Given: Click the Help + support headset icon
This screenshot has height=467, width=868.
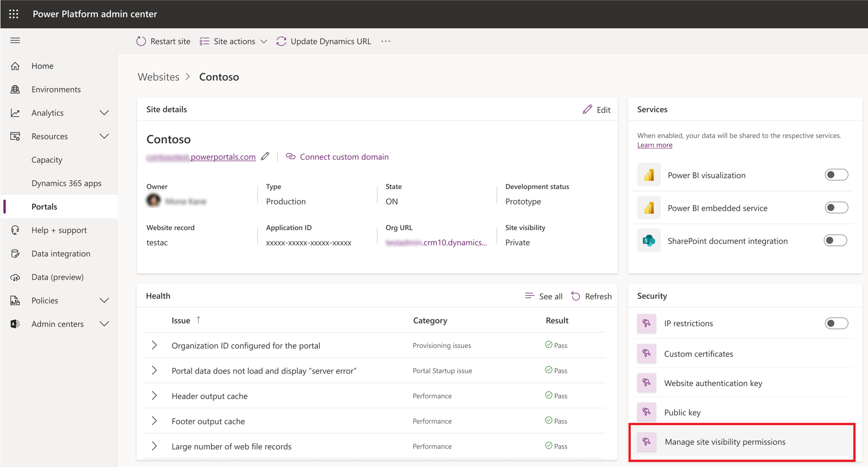Looking at the screenshot, I should (x=15, y=230).
